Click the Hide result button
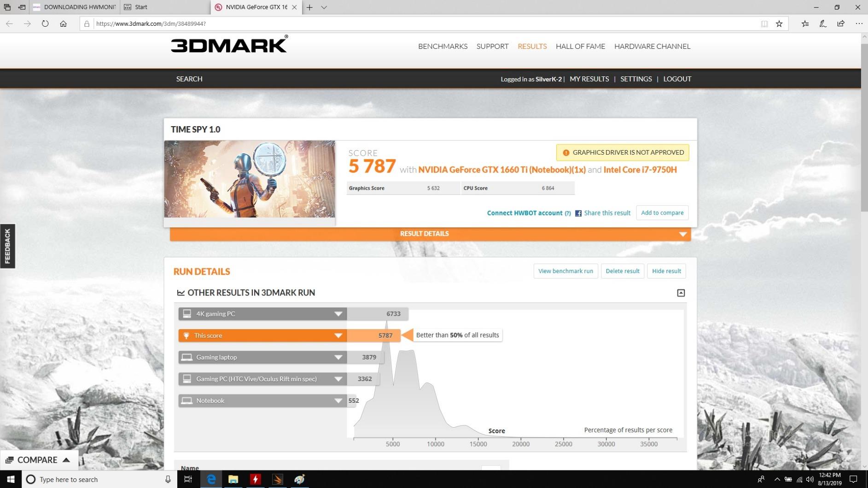Viewport: 868px width, 488px height. tap(666, 271)
